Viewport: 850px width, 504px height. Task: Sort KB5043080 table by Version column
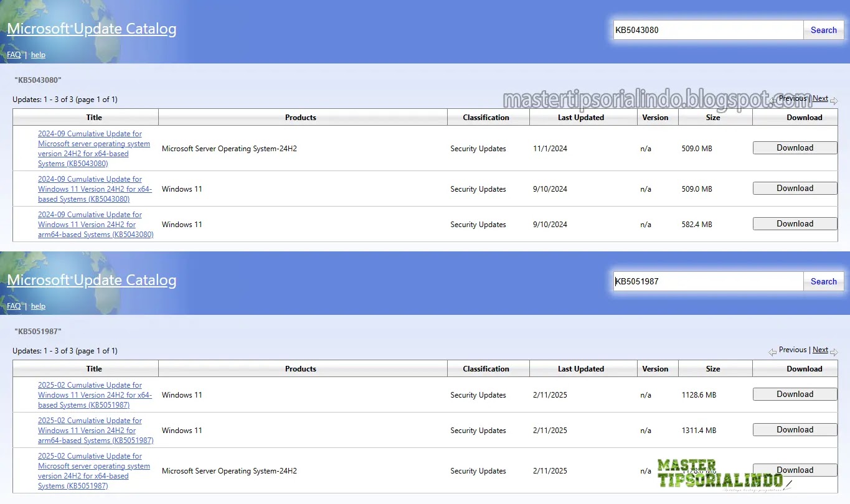655,118
